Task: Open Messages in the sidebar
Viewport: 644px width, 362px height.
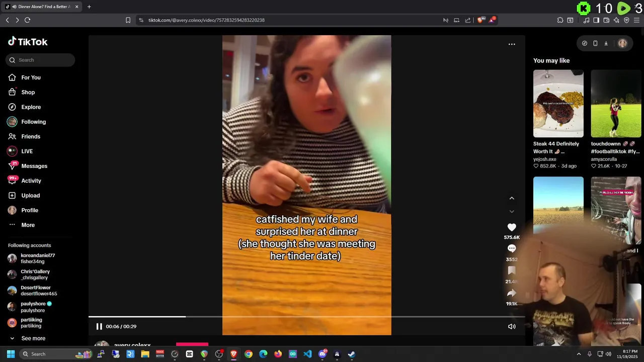Action: pyautogui.click(x=34, y=166)
